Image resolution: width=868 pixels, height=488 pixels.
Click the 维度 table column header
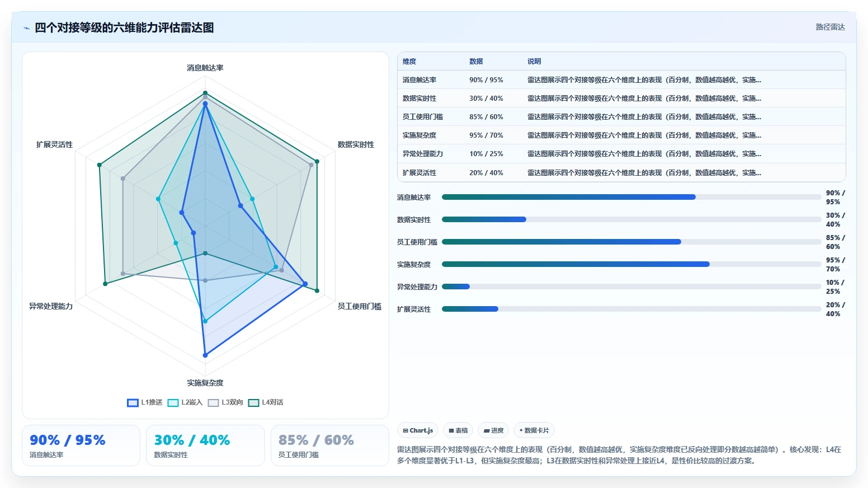tap(409, 62)
